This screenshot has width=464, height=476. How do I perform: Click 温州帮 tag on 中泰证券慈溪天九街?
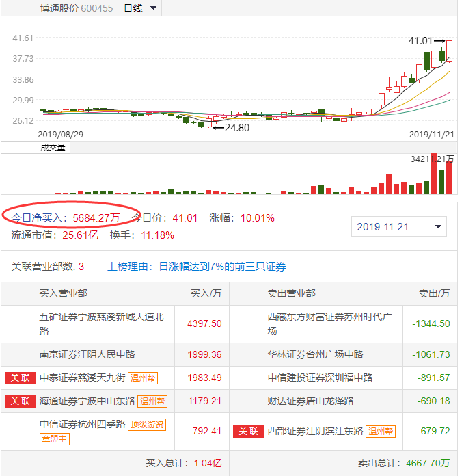tap(143, 378)
